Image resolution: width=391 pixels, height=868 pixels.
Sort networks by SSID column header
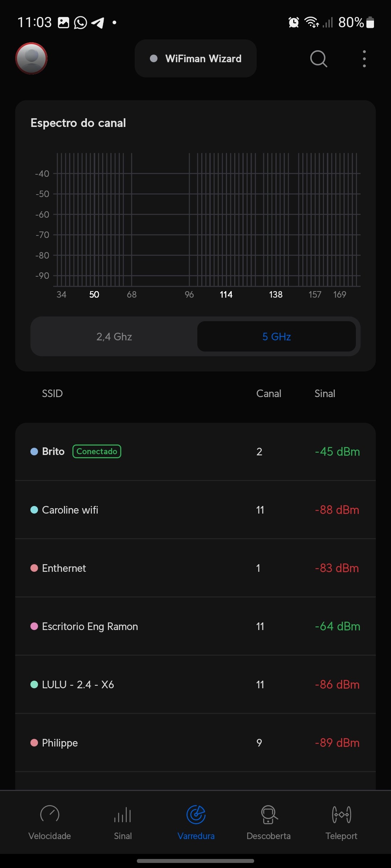52,393
